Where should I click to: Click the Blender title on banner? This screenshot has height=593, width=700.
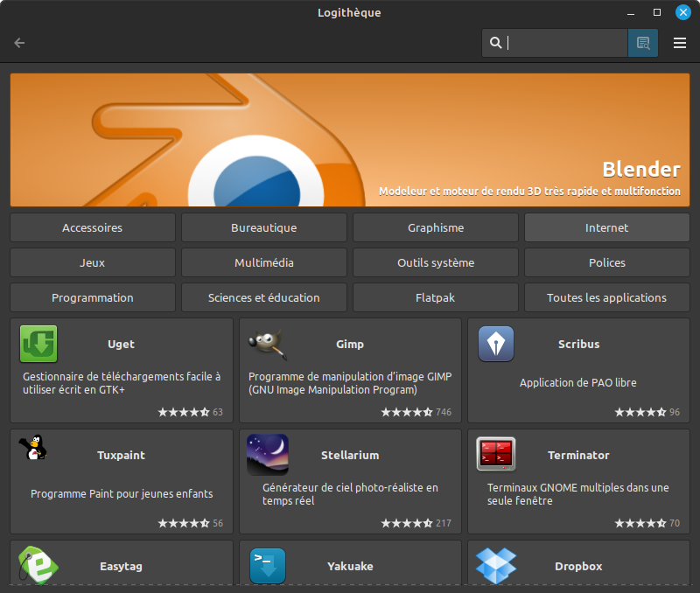[x=641, y=170]
